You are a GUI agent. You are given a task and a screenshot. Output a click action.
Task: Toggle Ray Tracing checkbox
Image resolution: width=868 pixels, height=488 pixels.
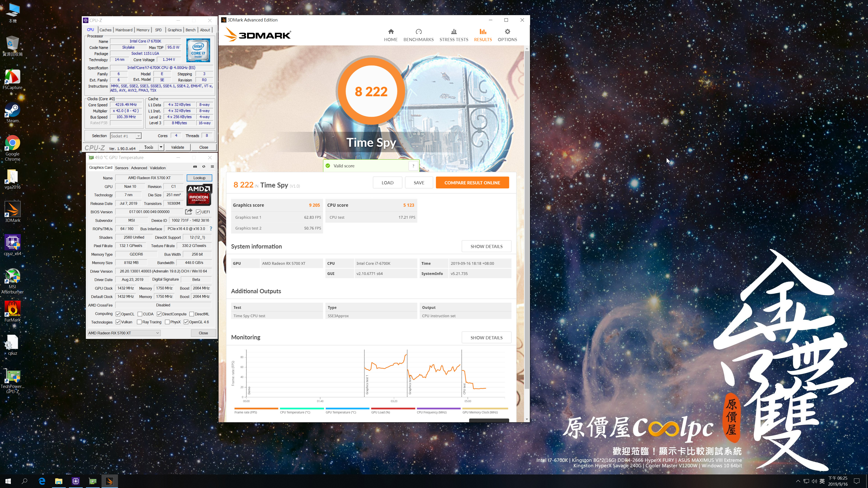pos(139,322)
